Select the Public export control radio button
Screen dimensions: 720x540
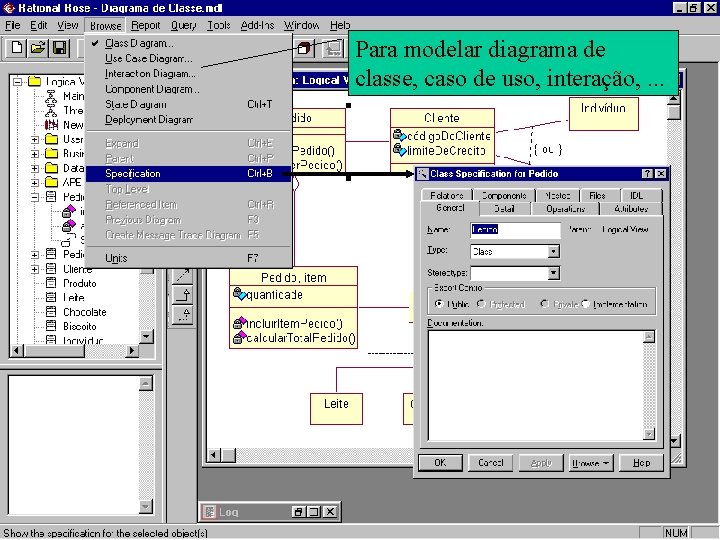point(439,304)
